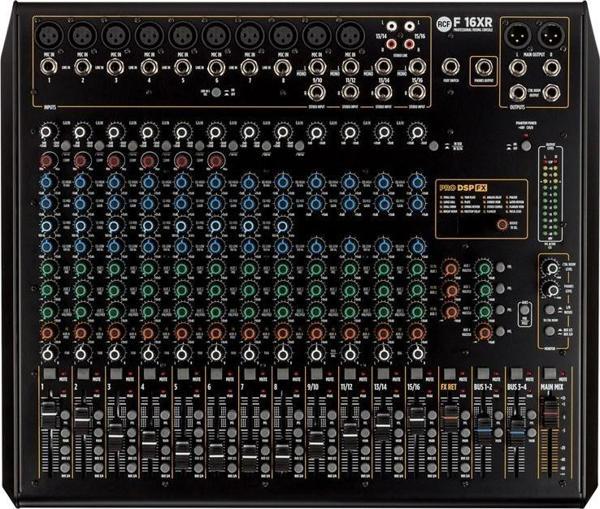Click the channel 1 gain knob
This screenshot has height=509, width=600.
[x=46, y=132]
